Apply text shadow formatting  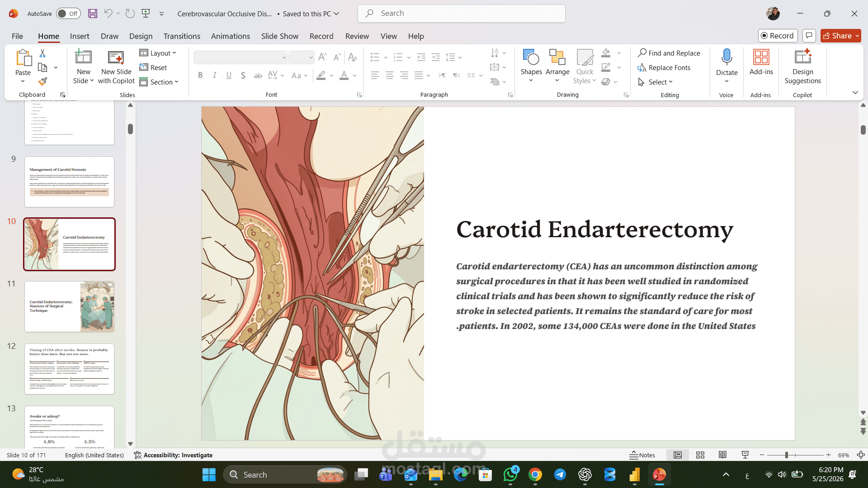pyautogui.click(x=243, y=75)
